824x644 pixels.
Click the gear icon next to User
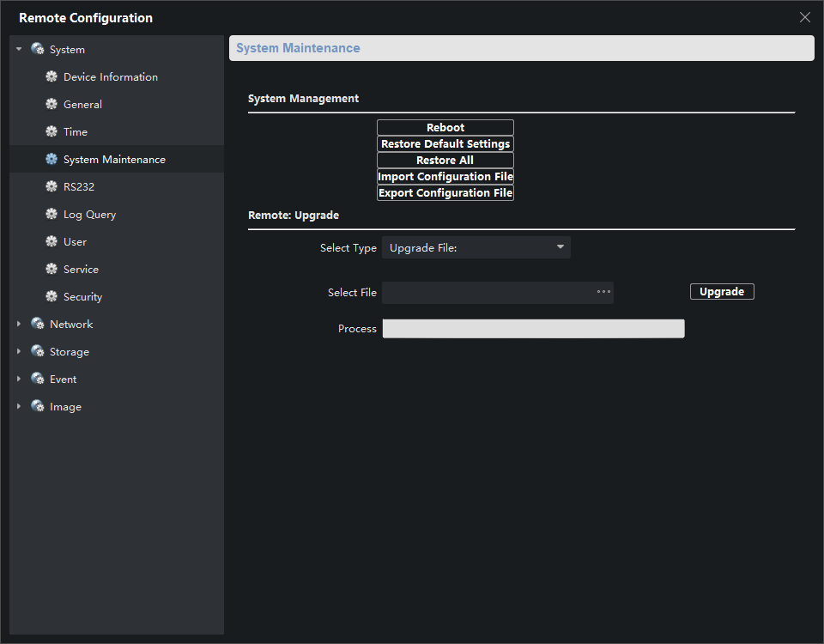pyautogui.click(x=51, y=242)
